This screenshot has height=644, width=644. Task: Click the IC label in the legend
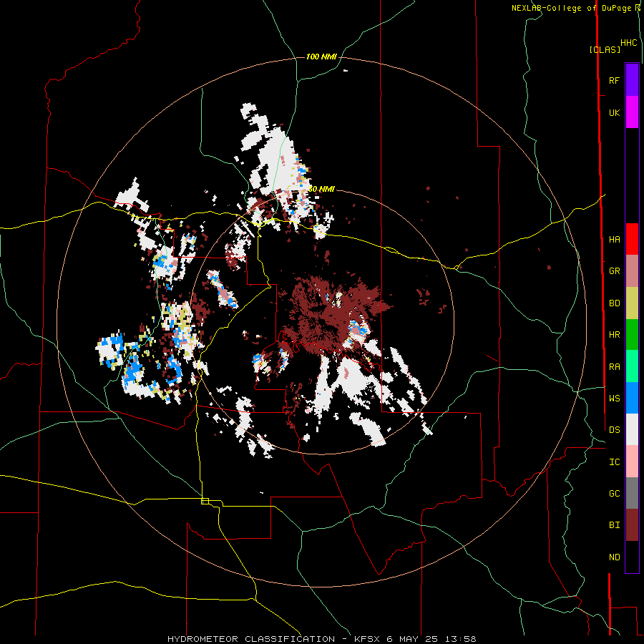pos(614,462)
